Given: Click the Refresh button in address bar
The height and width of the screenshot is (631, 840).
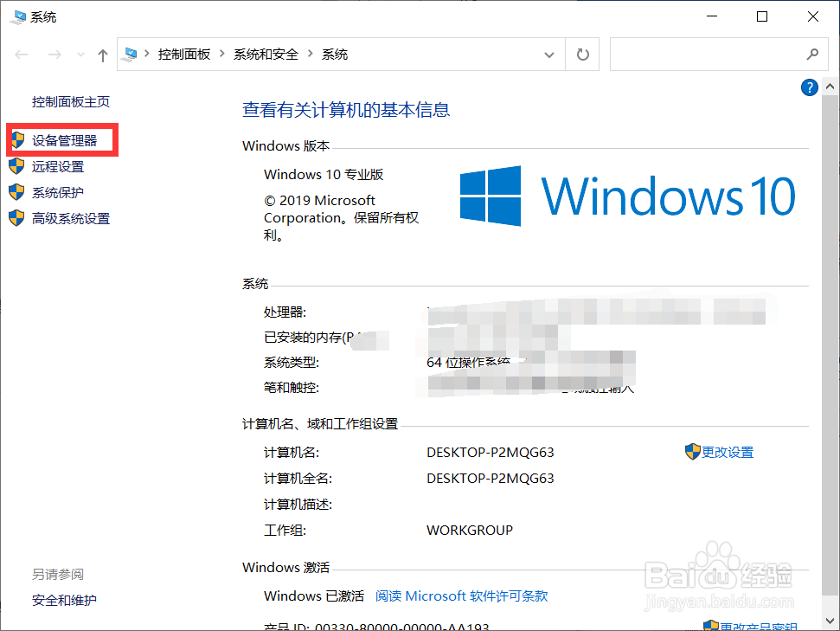Looking at the screenshot, I should point(582,55).
